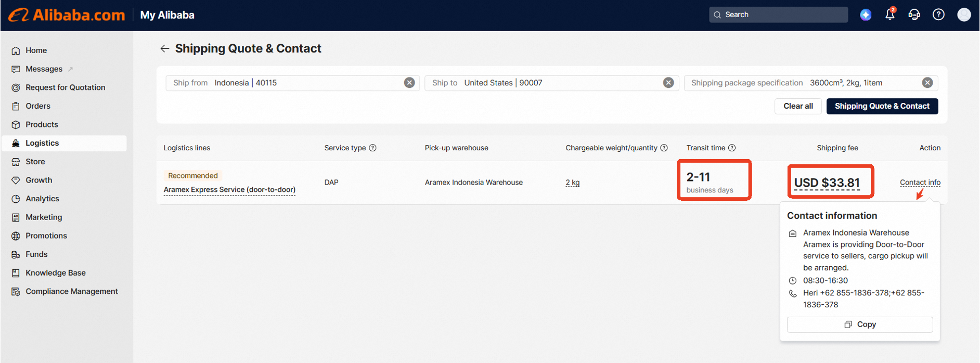Click the Transit time help icon
This screenshot has width=980, height=363.
click(732, 148)
